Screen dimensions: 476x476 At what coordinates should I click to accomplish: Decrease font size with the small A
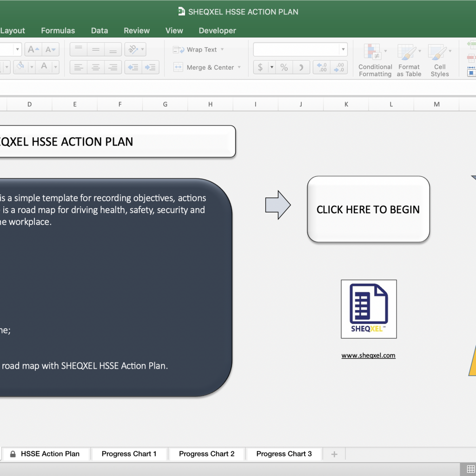tap(50, 49)
